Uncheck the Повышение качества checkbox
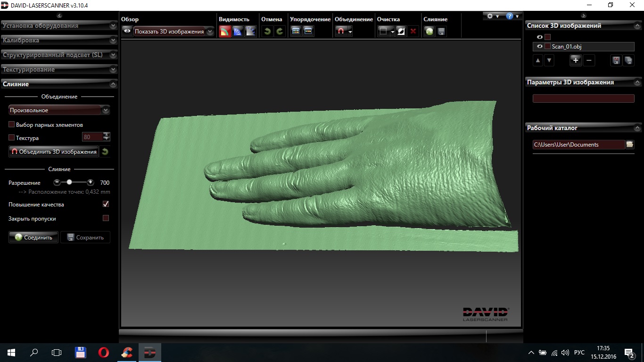 106,204
